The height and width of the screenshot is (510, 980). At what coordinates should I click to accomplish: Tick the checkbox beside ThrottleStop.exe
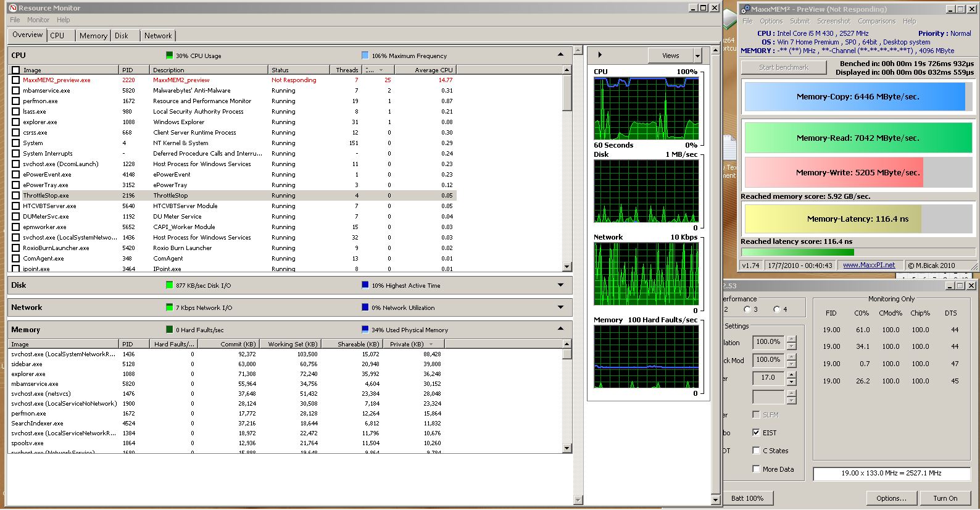point(16,196)
